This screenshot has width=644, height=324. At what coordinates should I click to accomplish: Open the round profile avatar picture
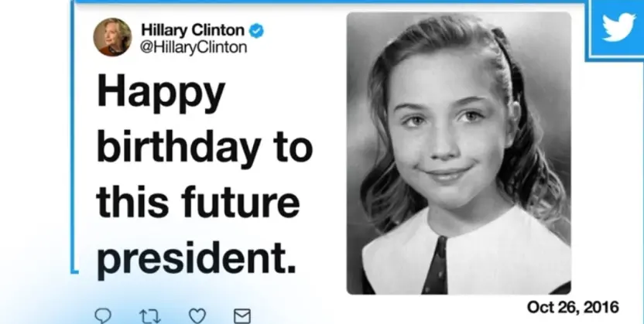pyautogui.click(x=112, y=37)
